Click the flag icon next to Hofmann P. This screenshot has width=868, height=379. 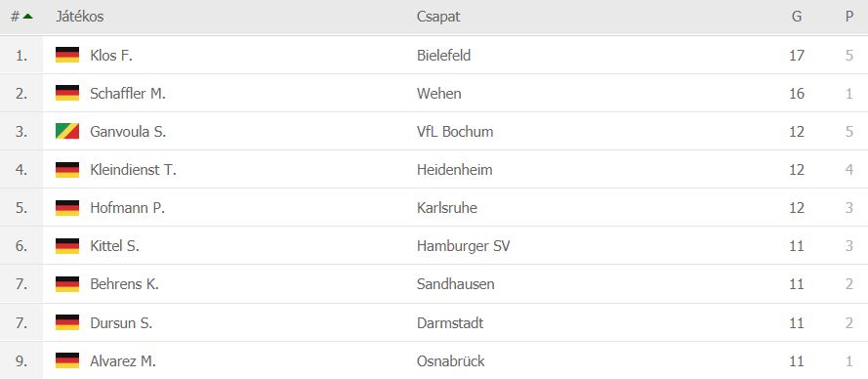pos(67,208)
